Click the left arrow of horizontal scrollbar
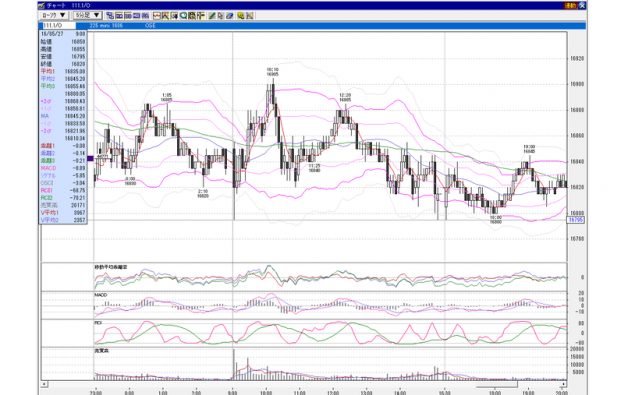 tap(45, 384)
